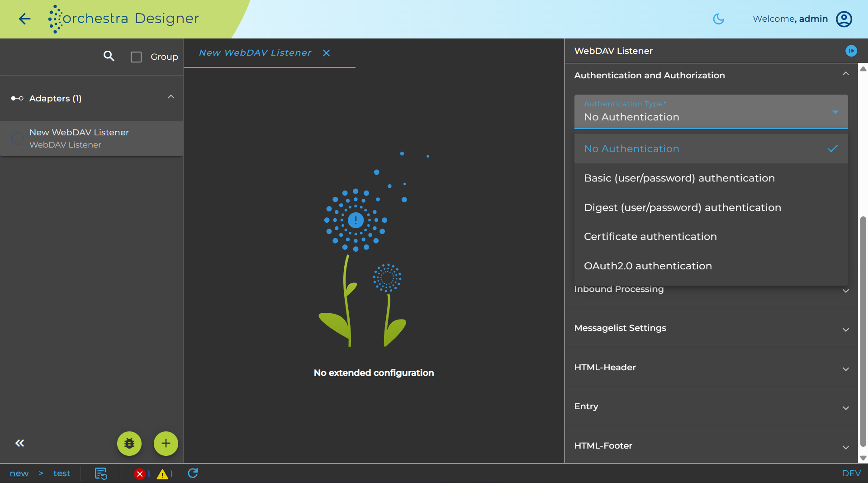Click the blue panel toggle icon

pos(851,51)
